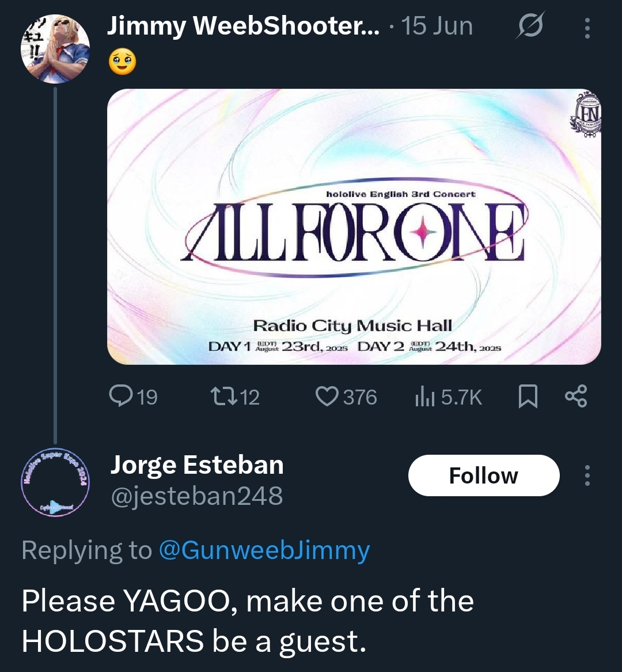
Task: Open the Jimmy WeebShooter display name
Action: (243, 26)
